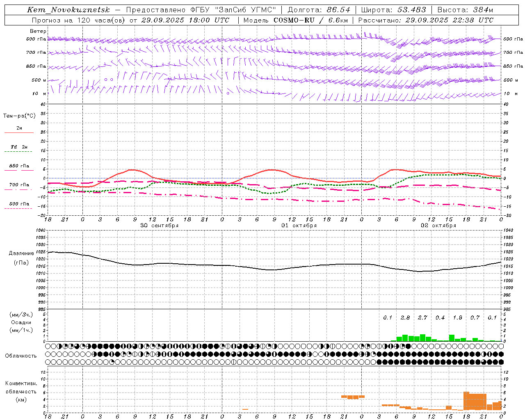525x420 pixels.
Task: Click the Kem_Novokuznetsk station title
Action: point(68,10)
